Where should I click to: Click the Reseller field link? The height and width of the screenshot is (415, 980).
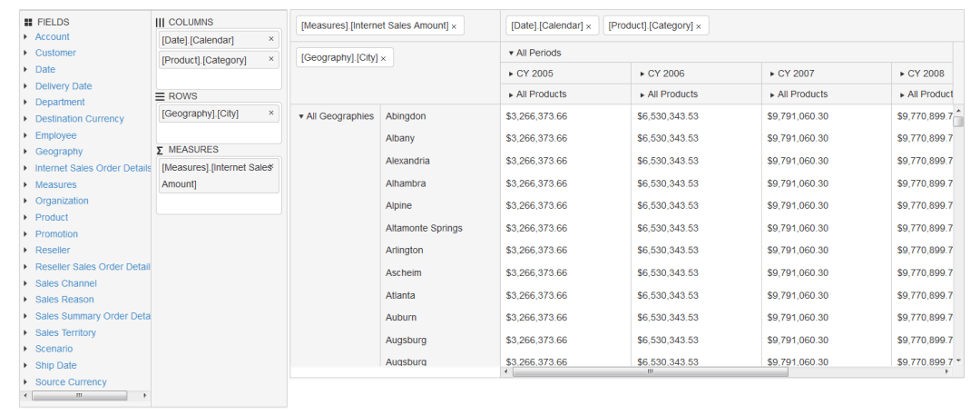(53, 250)
